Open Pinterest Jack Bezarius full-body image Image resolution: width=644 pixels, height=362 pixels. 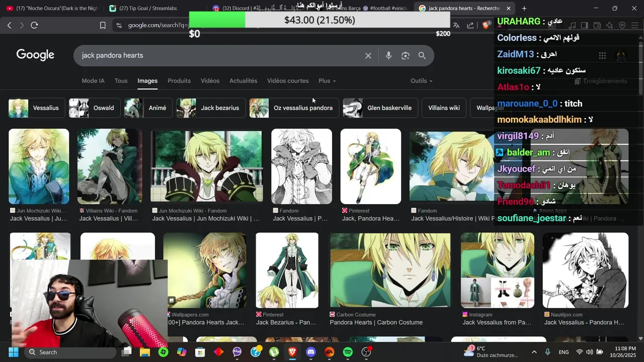(287, 270)
